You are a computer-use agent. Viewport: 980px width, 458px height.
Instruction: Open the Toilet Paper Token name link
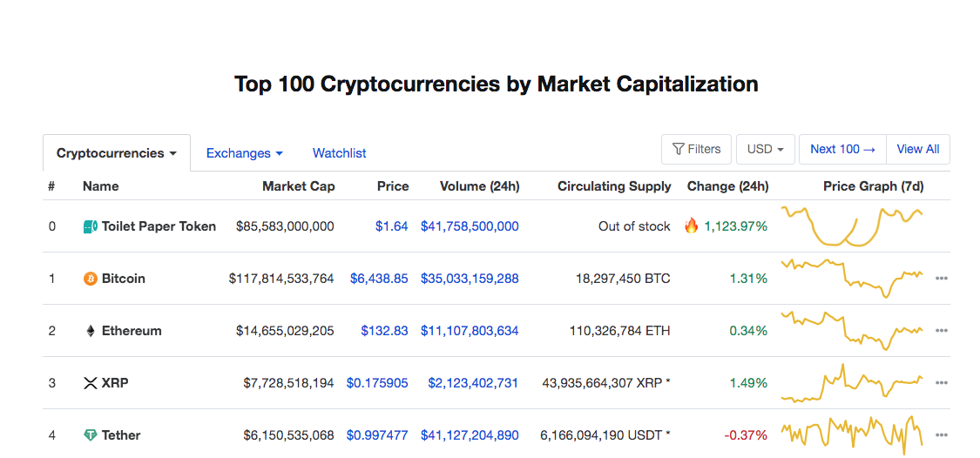[159, 226]
